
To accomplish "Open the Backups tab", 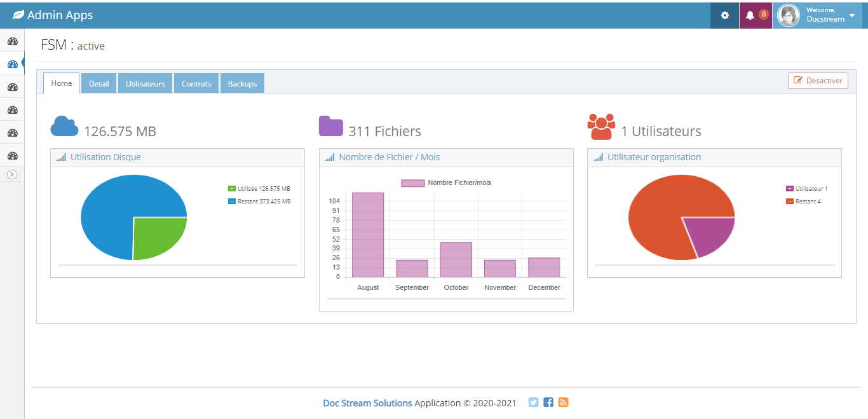I will [x=242, y=83].
